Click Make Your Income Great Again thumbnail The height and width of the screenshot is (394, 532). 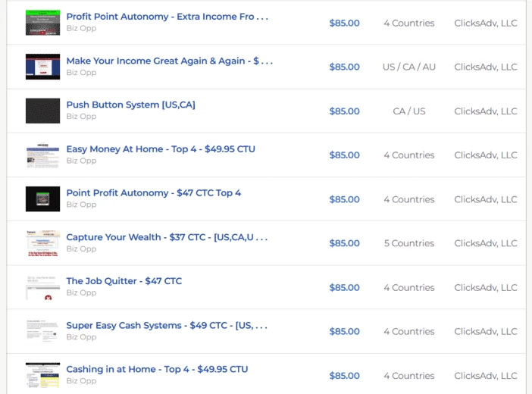point(42,67)
